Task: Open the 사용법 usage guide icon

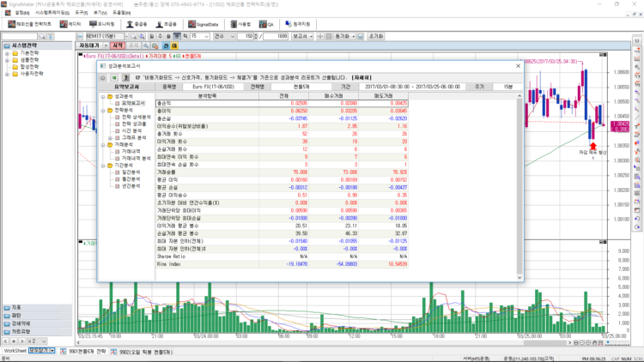Action: coord(240,24)
